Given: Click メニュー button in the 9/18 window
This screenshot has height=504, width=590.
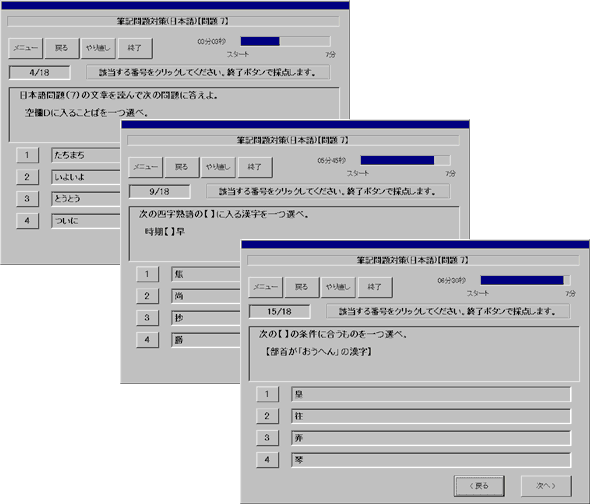Looking at the screenshot, I should [145, 167].
